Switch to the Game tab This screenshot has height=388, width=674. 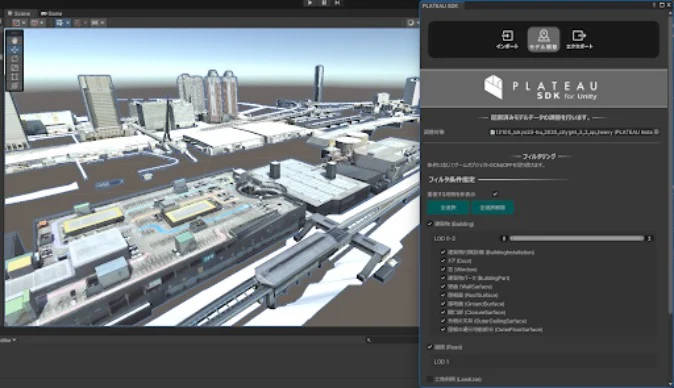(52, 13)
